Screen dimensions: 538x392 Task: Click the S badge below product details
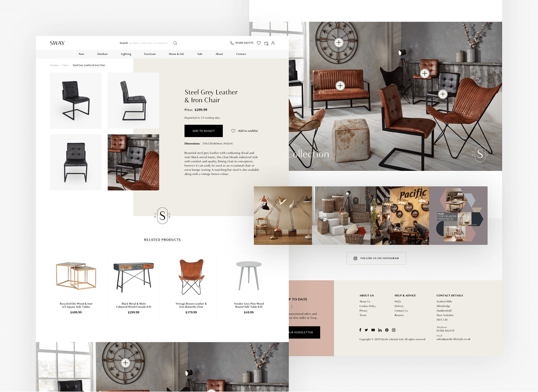162,215
